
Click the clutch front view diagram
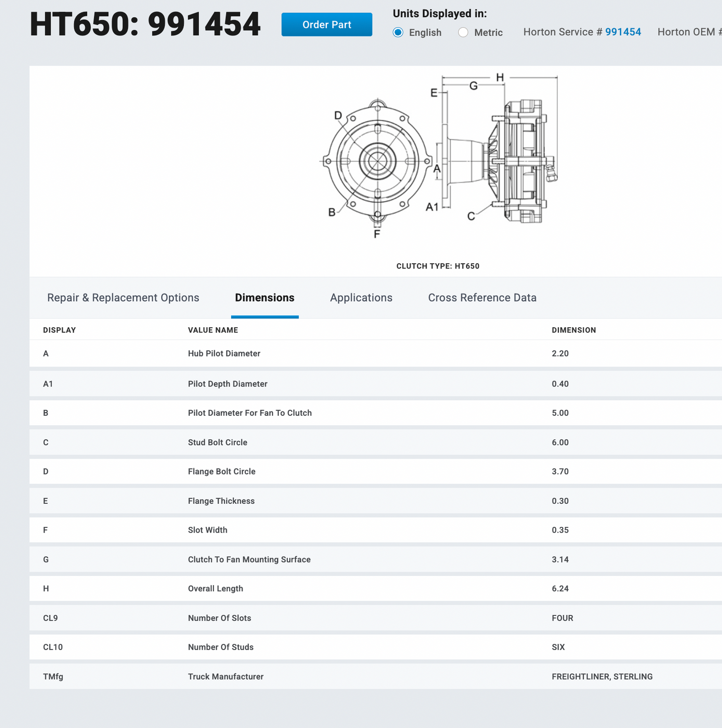pyautogui.click(x=377, y=162)
